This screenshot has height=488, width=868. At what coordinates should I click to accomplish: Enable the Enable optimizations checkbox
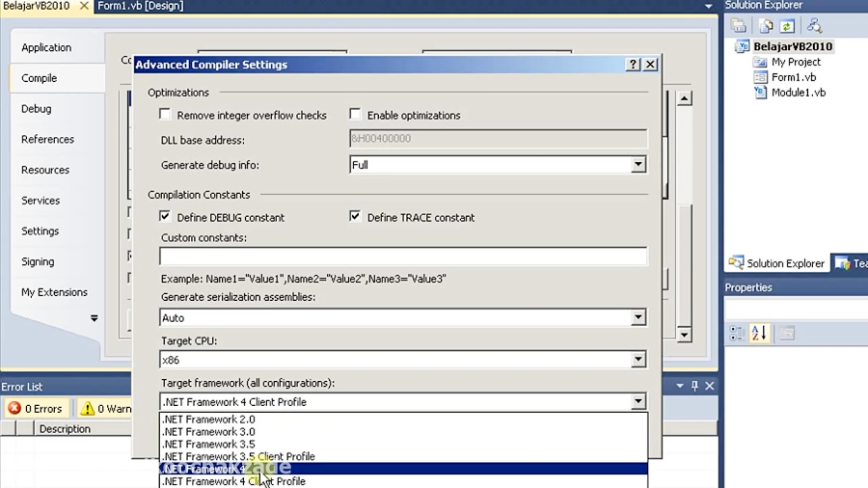355,114
